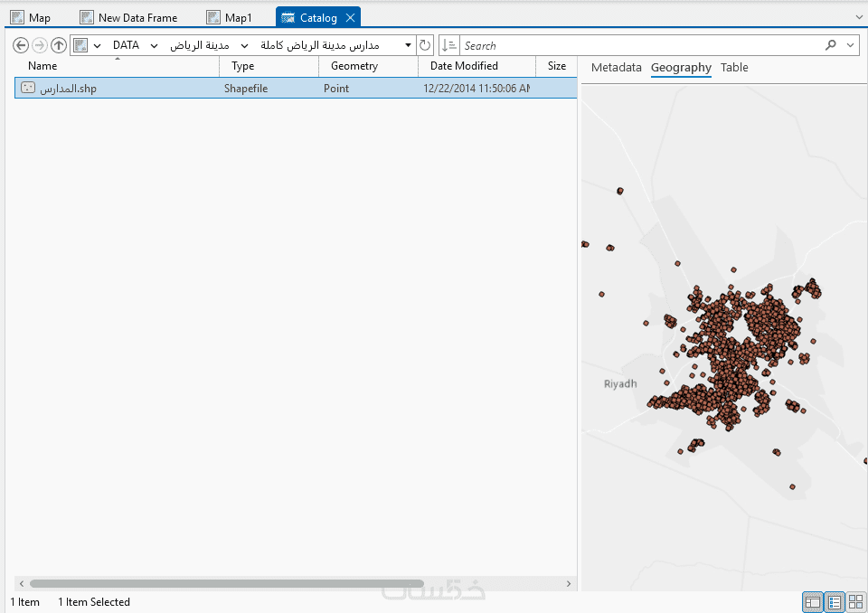Expand dropdown arrow after DATA
868x613 pixels.
155,46
